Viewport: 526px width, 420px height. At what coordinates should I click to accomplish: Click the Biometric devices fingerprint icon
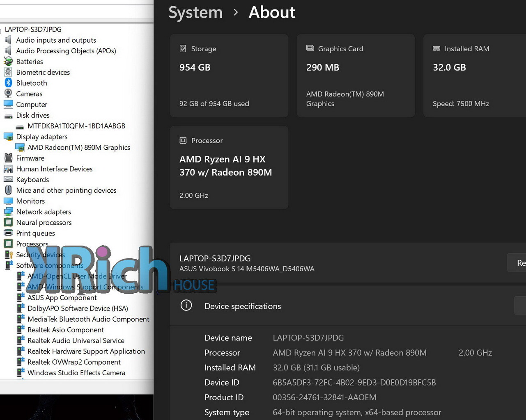point(8,72)
